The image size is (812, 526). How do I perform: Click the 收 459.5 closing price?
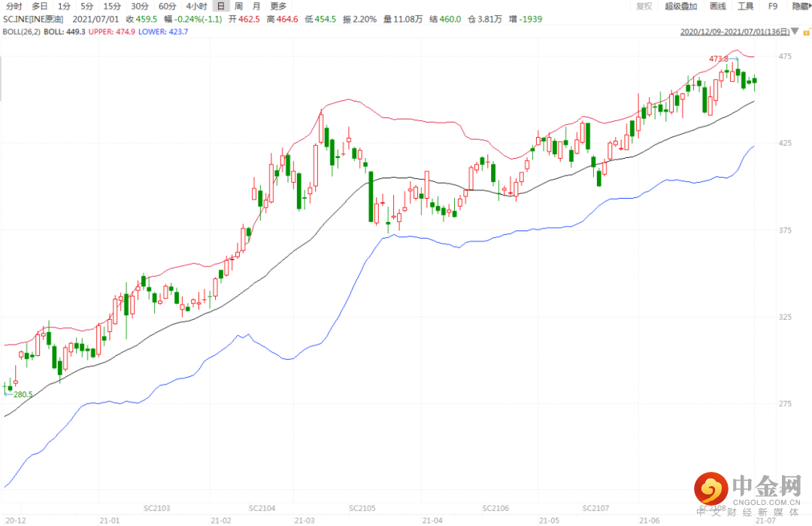click(x=141, y=19)
